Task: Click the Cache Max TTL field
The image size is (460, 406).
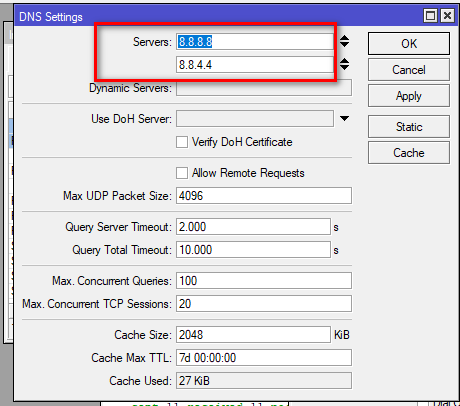Action: point(264,358)
